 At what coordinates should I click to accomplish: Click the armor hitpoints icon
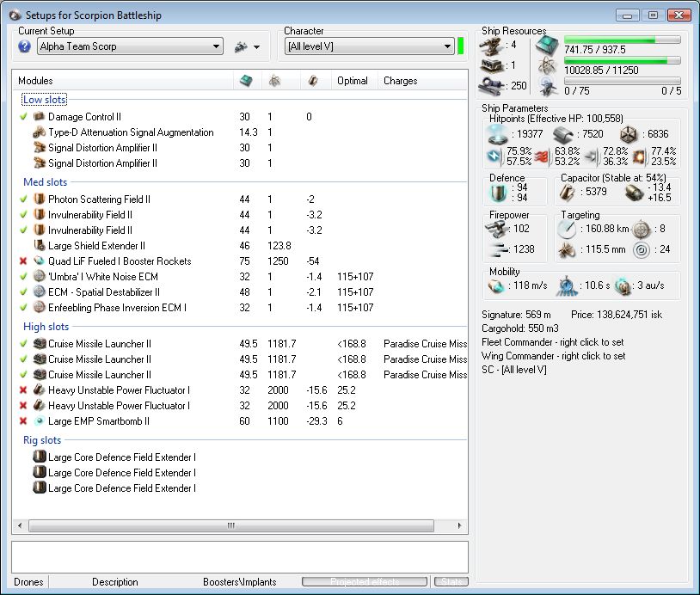coord(564,133)
